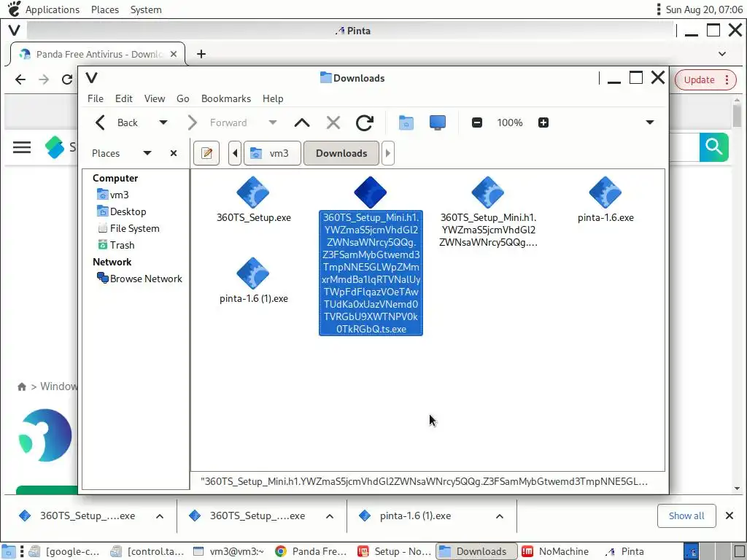Image resolution: width=747 pixels, height=560 pixels.
Task: Click the browser back arrow
Action: tap(20, 79)
